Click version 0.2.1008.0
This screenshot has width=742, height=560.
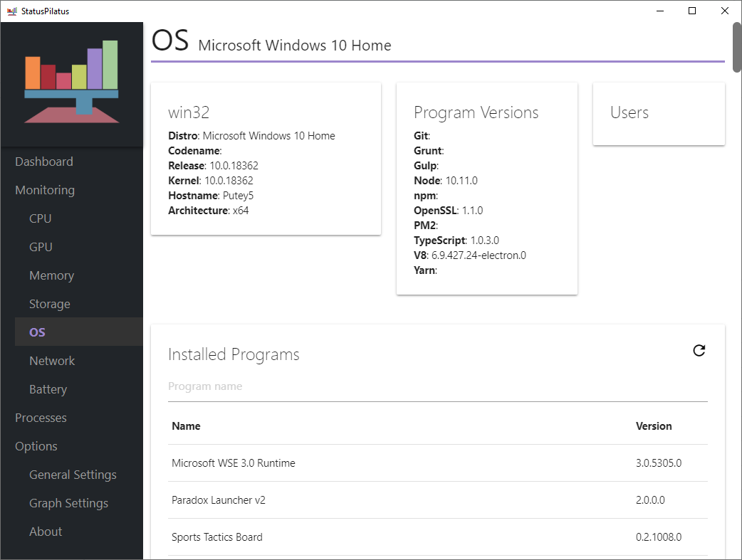pos(658,537)
